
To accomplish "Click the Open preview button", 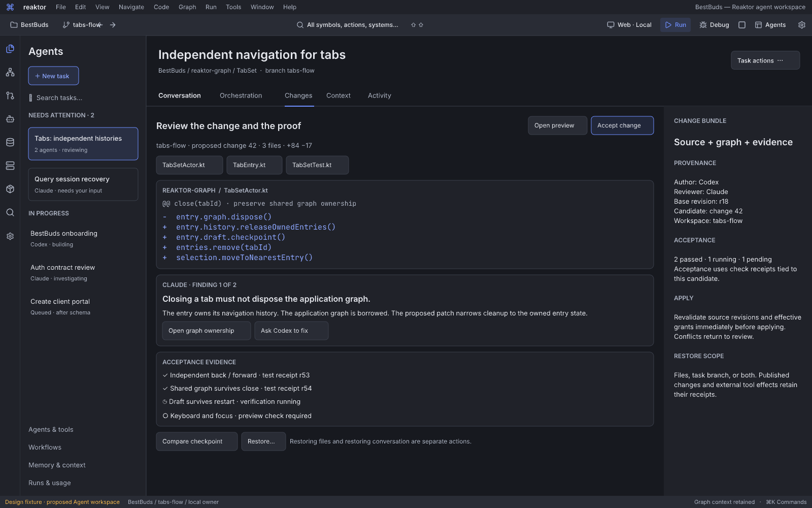I will click(557, 125).
